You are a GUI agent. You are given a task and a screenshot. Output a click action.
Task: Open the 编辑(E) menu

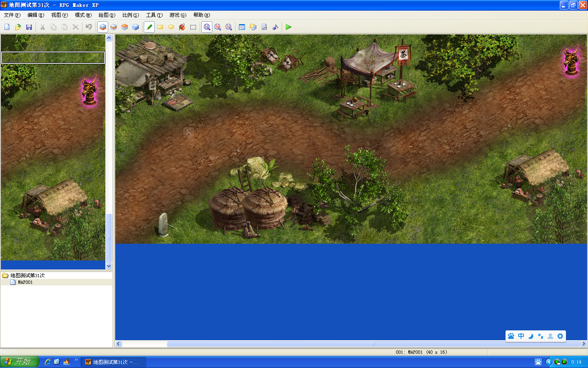(x=36, y=15)
